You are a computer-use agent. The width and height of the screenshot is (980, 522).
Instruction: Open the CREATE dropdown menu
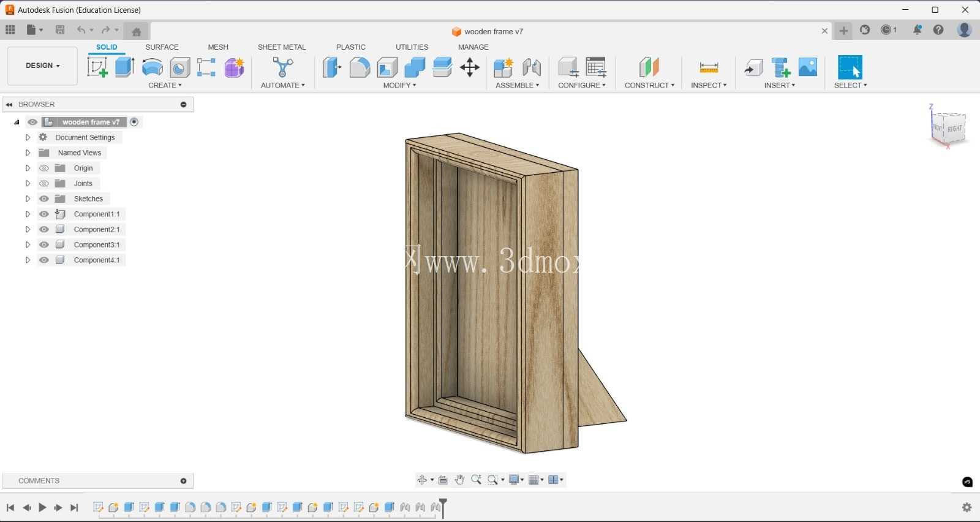click(165, 85)
